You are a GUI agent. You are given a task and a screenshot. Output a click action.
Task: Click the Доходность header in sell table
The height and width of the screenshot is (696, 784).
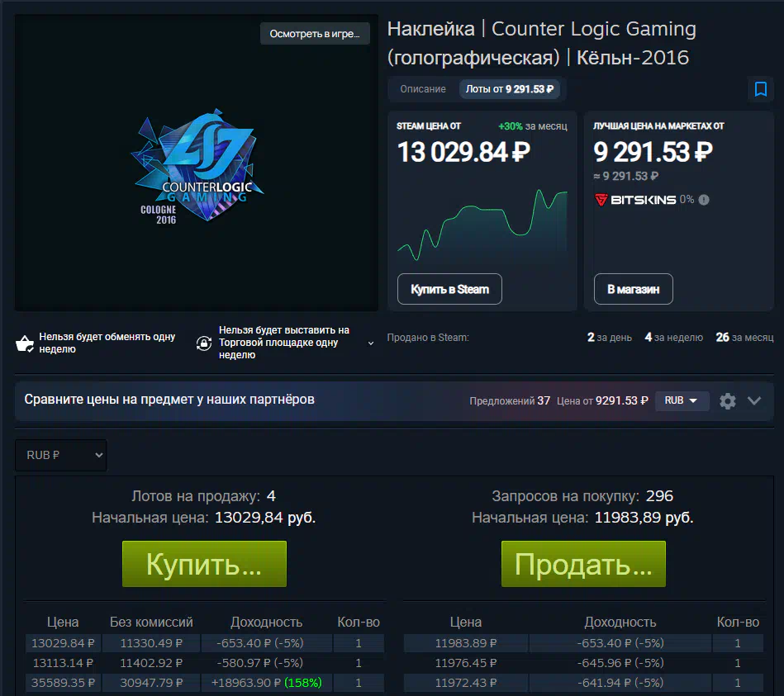[267, 622]
